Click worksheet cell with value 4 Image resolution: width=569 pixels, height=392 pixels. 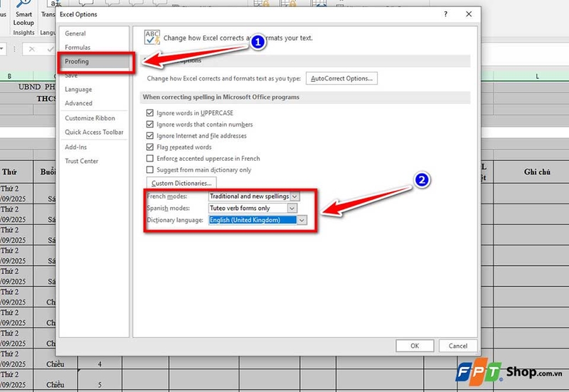point(100,364)
